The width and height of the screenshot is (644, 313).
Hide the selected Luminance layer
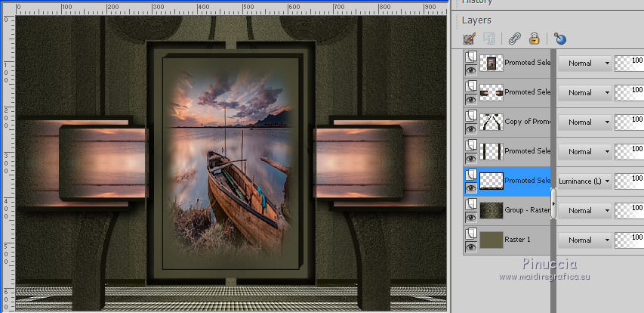click(x=471, y=188)
